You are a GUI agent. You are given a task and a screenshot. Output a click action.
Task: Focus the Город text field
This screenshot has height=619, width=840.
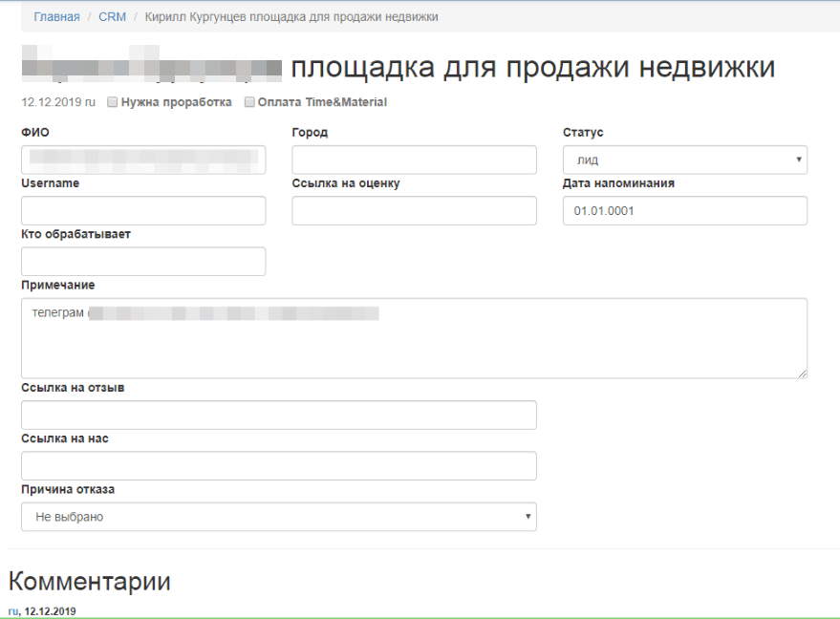click(x=414, y=160)
